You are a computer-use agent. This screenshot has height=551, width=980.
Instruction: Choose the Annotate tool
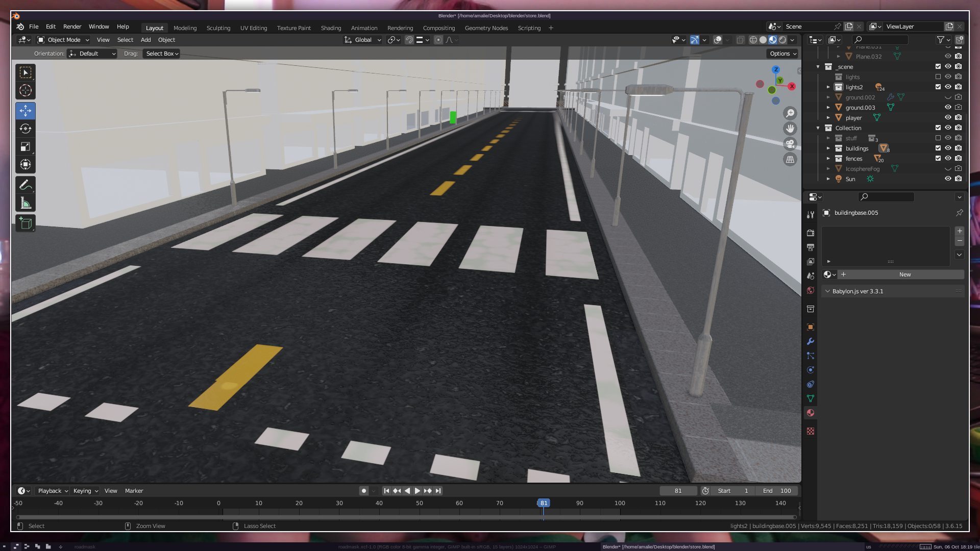coord(26,185)
